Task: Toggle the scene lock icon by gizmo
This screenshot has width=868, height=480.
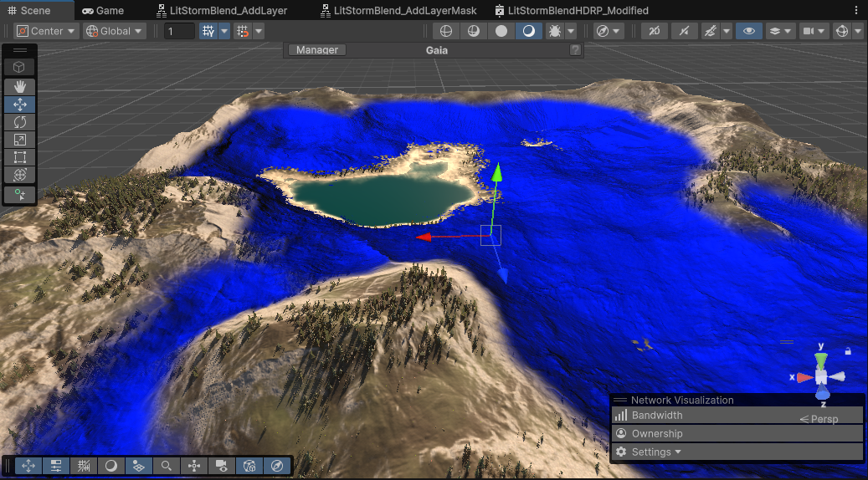Action: coord(848,351)
